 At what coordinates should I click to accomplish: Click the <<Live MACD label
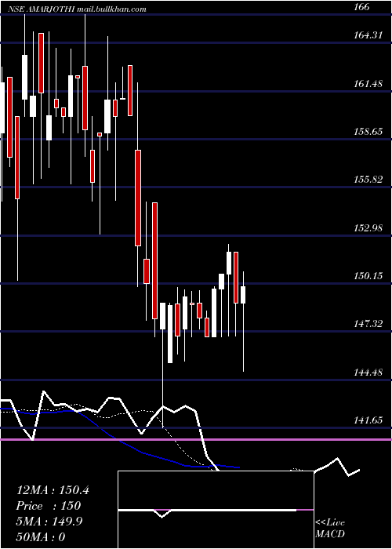coord(330,529)
